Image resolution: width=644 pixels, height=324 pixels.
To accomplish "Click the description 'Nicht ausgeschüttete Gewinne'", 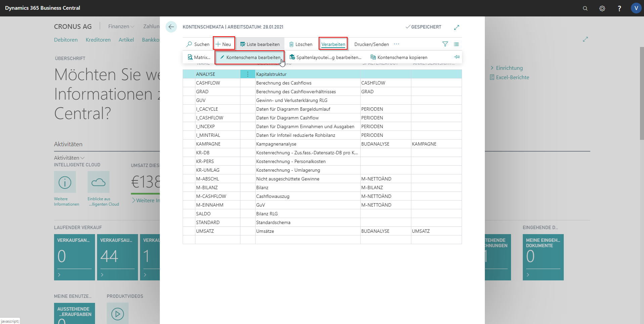I will (288, 179).
